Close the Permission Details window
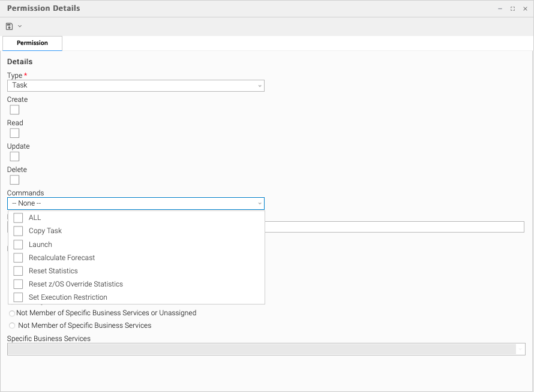 [x=525, y=9]
